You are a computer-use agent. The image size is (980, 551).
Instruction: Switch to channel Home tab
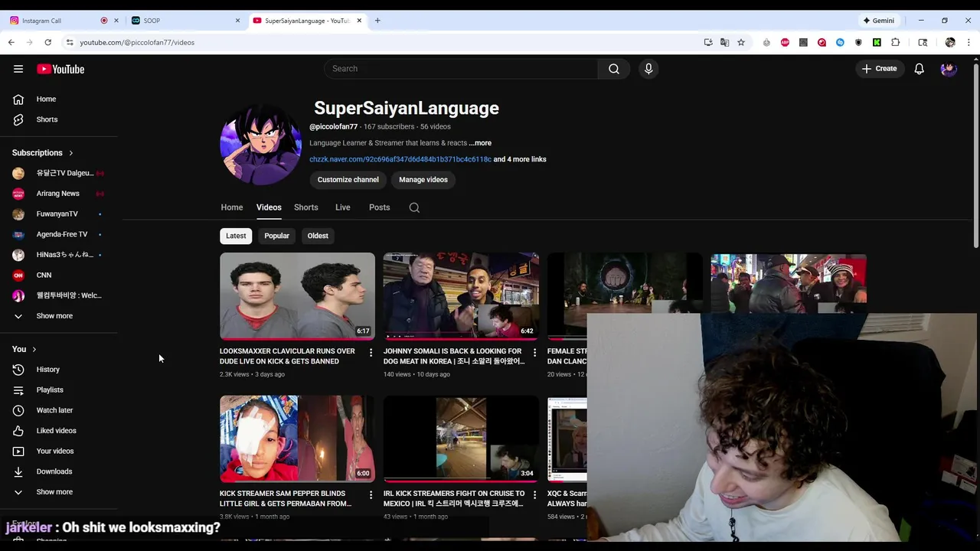[x=232, y=207]
